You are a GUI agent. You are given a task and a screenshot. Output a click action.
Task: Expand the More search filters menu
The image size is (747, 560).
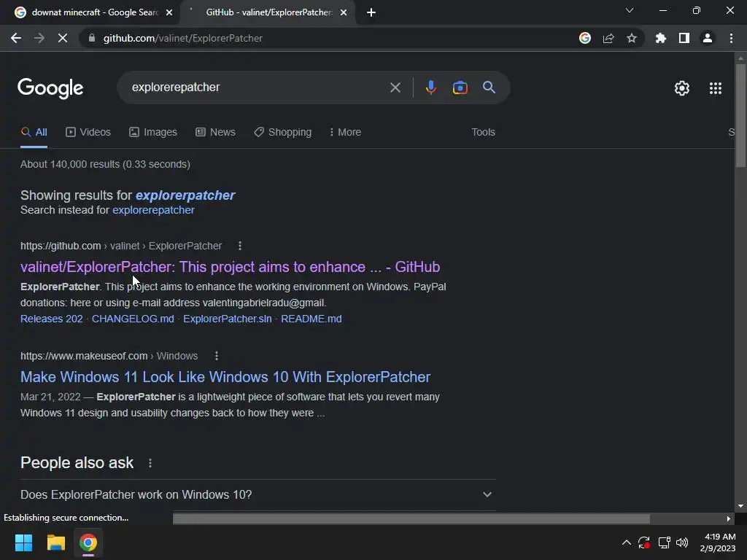point(345,132)
